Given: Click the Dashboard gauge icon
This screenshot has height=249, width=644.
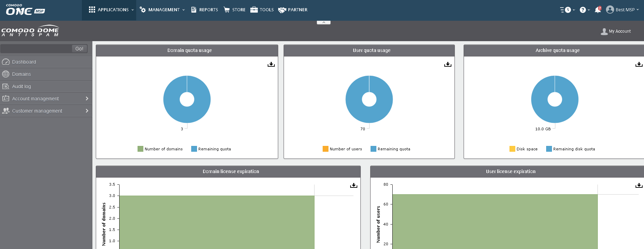Looking at the screenshot, I should pyautogui.click(x=6, y=62).
